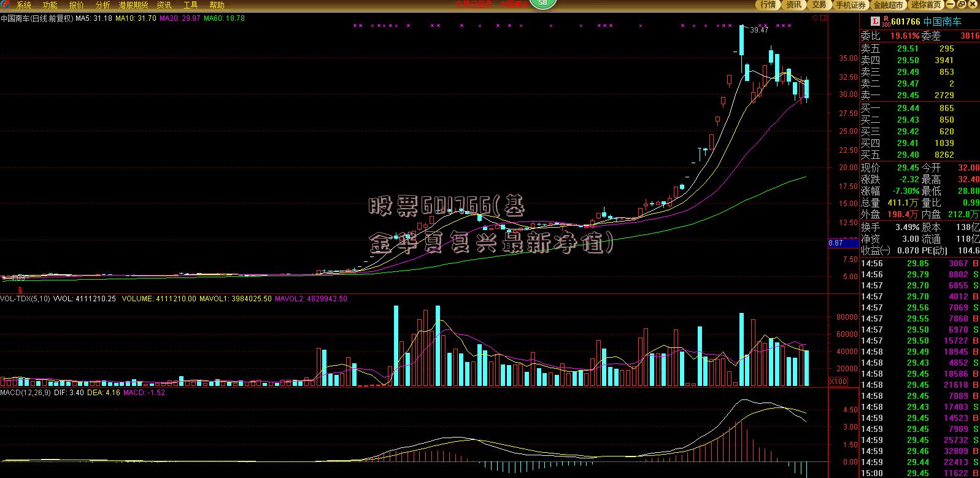980x478 pixels.
Task: Click DEA: 4.16 value label
Action: (103, 392)
